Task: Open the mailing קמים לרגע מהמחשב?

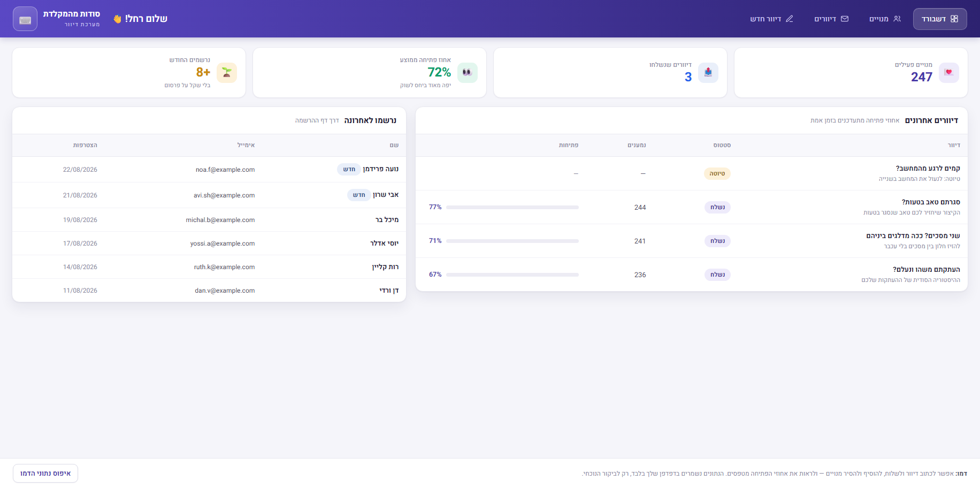Action: pyautogui.click(x=928, y=168)
